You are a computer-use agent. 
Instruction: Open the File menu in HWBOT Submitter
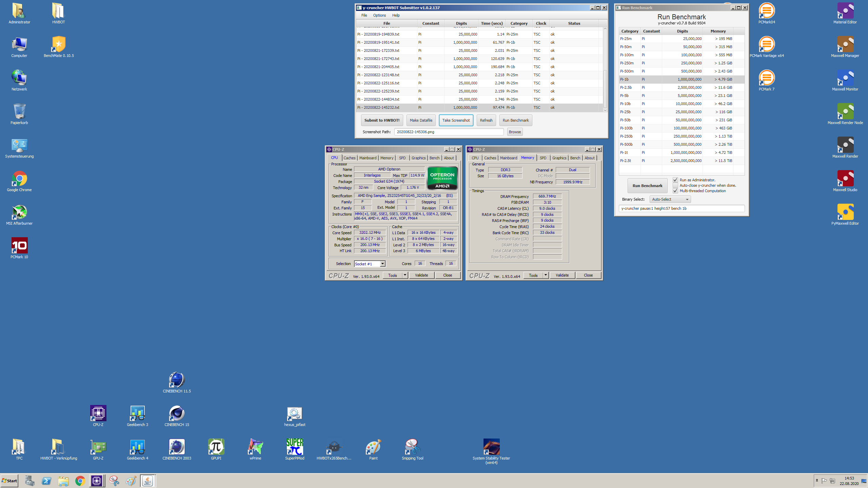(x=364, y=15)
